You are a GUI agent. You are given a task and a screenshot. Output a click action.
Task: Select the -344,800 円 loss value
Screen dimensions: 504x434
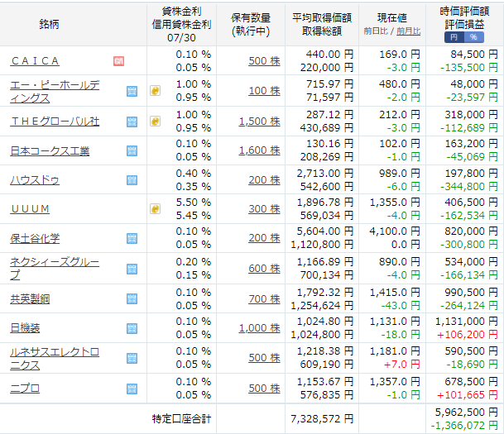[x=469, y=187]
